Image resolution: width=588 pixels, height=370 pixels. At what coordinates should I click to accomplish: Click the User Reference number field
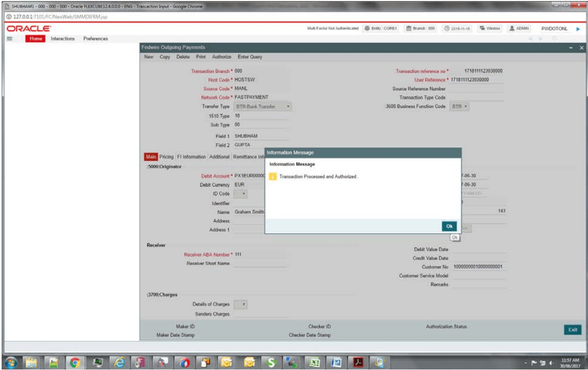pos(477,80)
